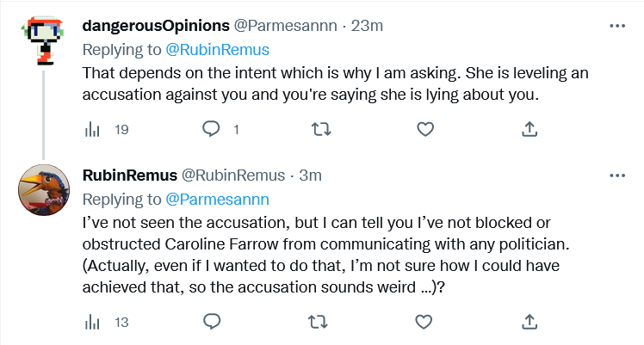Open the 23m timestamp of the first tweet
The image size is (644, 345).
click(367, 26)
